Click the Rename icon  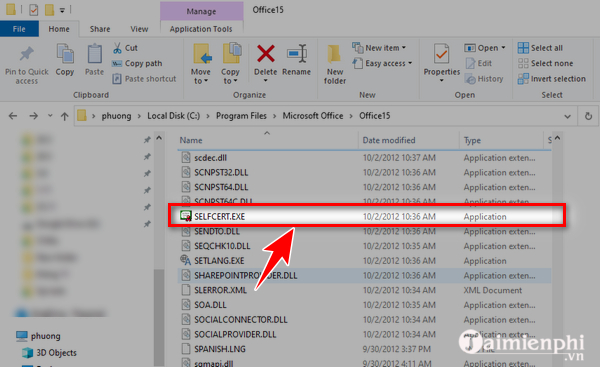tap(297, 54)
